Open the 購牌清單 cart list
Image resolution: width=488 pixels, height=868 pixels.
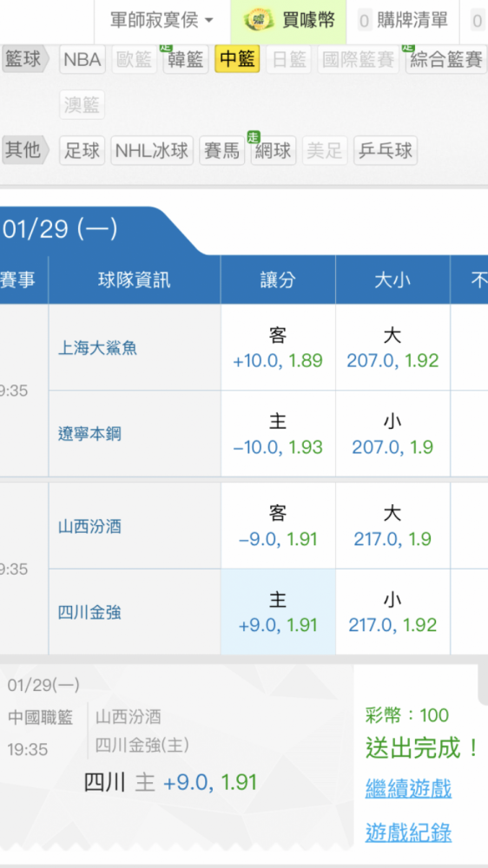pos(403,22)
